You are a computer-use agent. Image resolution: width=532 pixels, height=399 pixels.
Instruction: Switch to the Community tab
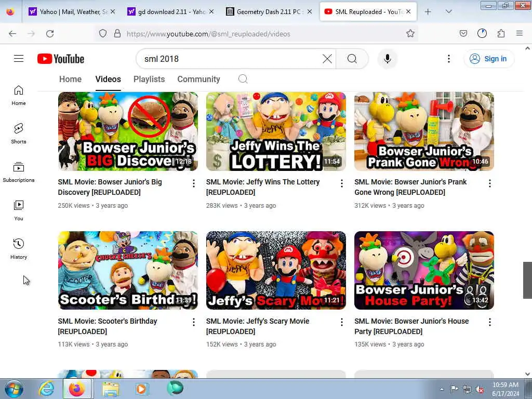(x=198, y=79)
